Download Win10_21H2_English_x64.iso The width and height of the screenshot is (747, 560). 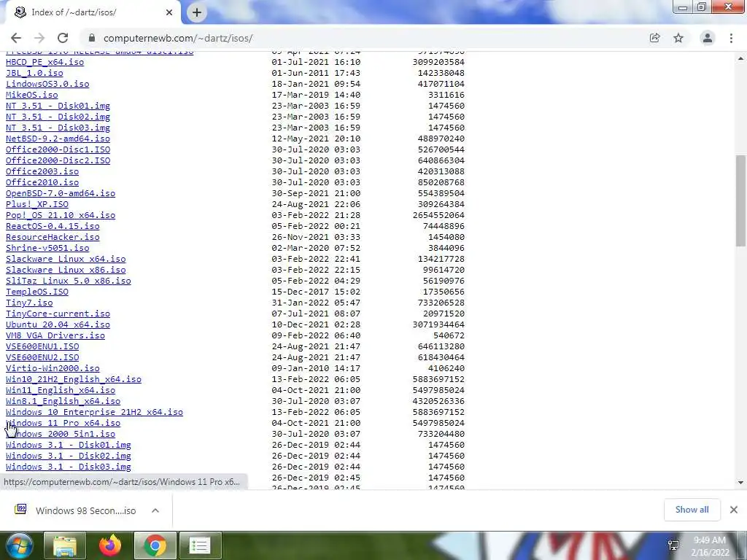tap(74, 379)
